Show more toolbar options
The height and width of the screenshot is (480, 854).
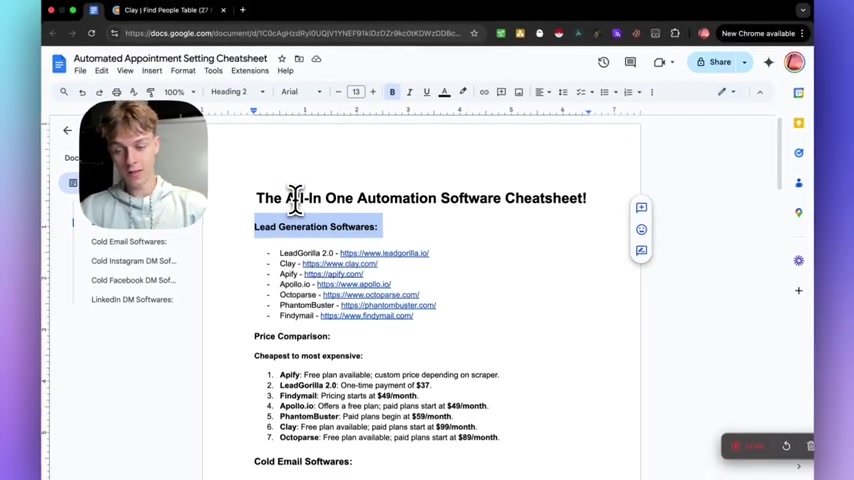(652, 92)
